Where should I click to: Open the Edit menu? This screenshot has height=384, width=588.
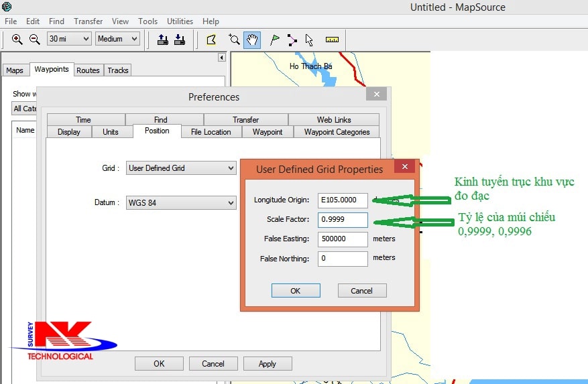point(33,21)
